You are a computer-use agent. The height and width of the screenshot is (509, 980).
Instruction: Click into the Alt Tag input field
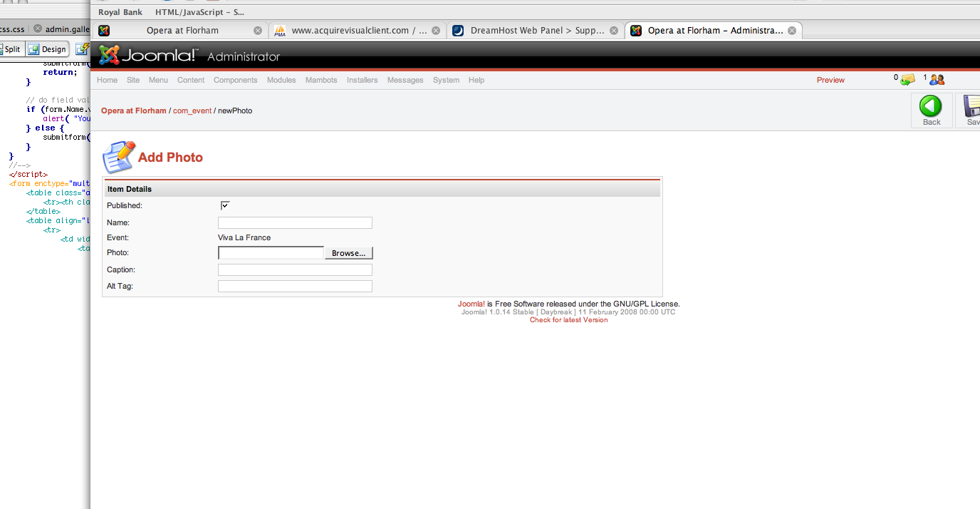tap(295, 286)
